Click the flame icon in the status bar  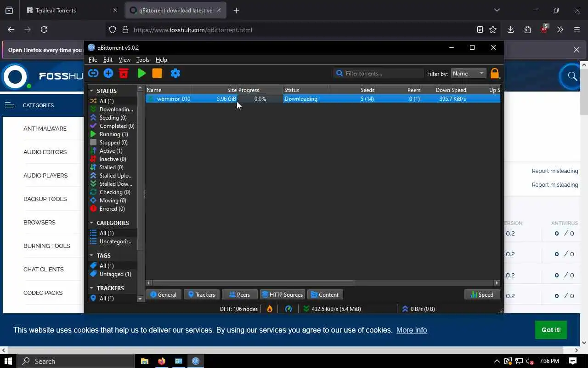coord(270,309)
